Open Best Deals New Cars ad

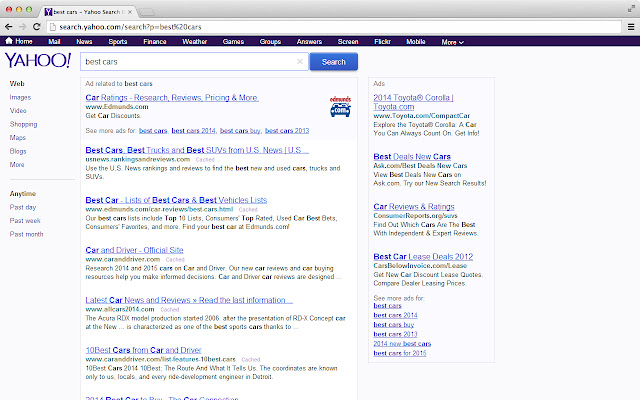click(x=412, y=157)
